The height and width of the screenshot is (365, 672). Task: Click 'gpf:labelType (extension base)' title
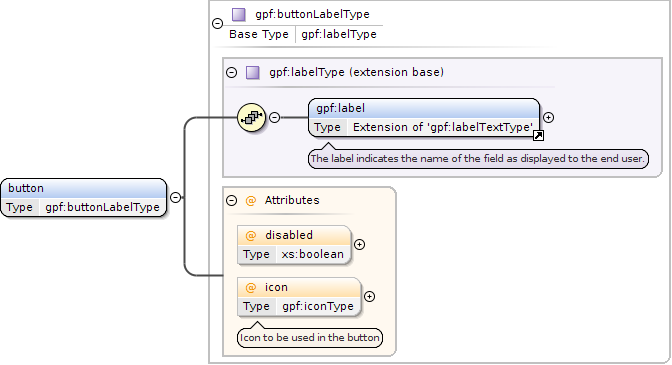coord(357,72)
